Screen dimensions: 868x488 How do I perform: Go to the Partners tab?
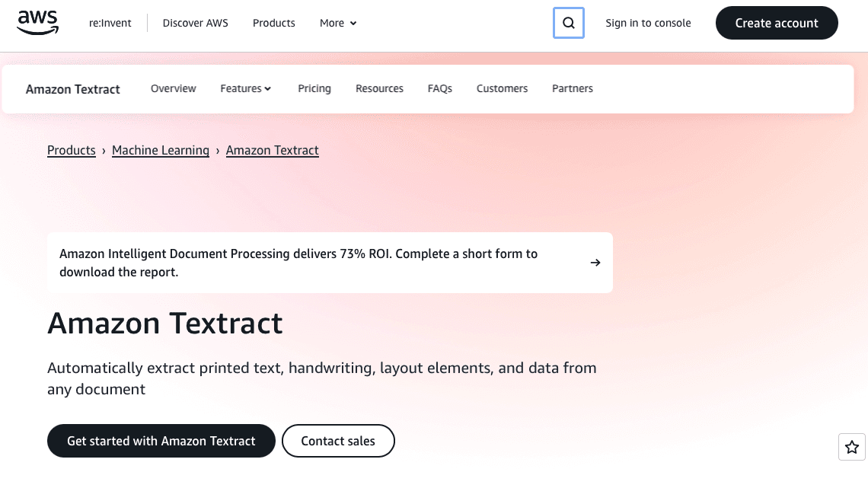[x=573, y=88]
